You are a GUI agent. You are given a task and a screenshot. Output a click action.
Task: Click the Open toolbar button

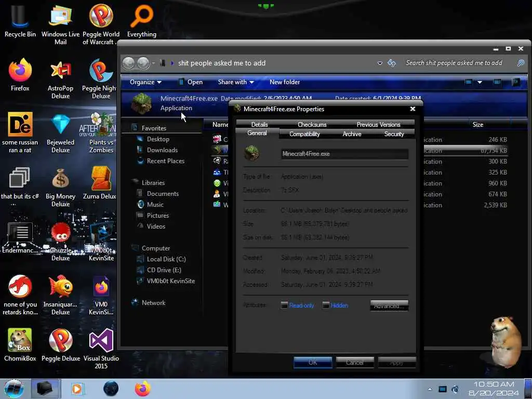pos(191,82)
